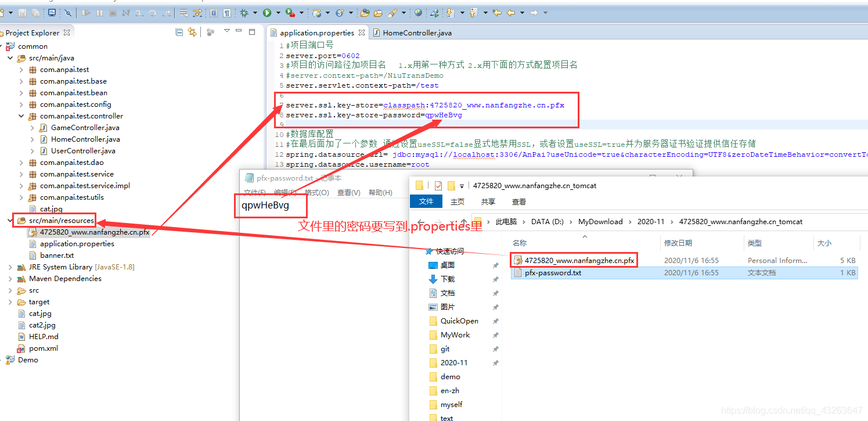
Task: Click the Open Web Browser globe icon
Action: [419, 13]
